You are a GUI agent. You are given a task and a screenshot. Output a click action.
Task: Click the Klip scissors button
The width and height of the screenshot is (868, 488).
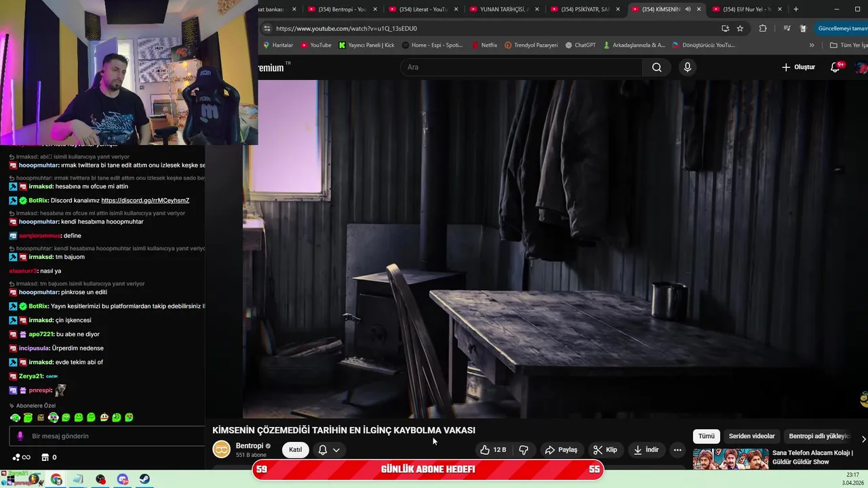click(605, 450)
